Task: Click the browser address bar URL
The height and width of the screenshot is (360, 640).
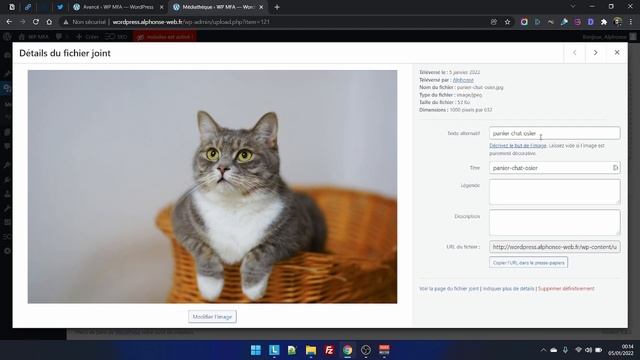Action: click(191, 22)
